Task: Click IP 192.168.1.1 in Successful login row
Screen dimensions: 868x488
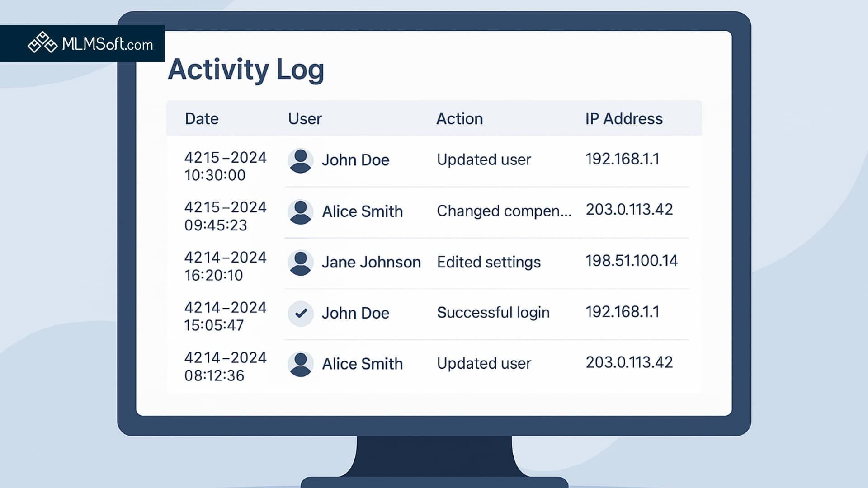Action: 623,312
